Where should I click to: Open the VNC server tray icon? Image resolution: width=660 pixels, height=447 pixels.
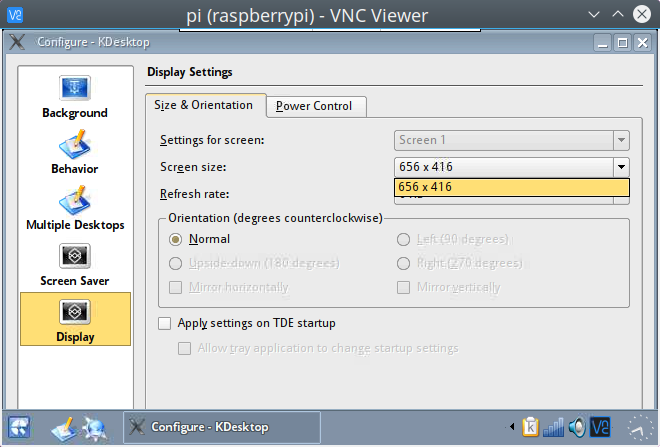pyautogui.click(x=600, y=427)
